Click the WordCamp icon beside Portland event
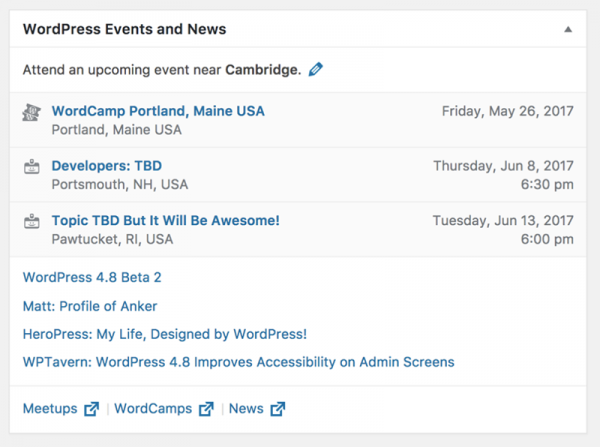The image size is (600, 447). 31,113
